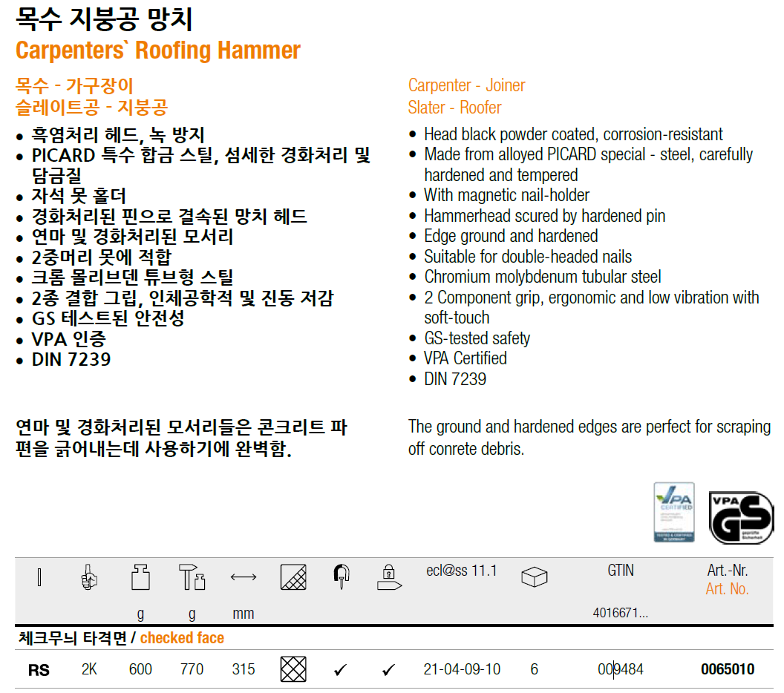Click the length double-arrow icon

[x=244, y=577]
